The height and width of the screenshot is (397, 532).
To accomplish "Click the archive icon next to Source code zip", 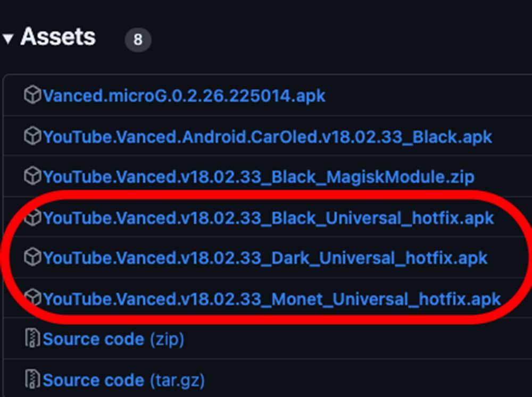I will (33, 339).
